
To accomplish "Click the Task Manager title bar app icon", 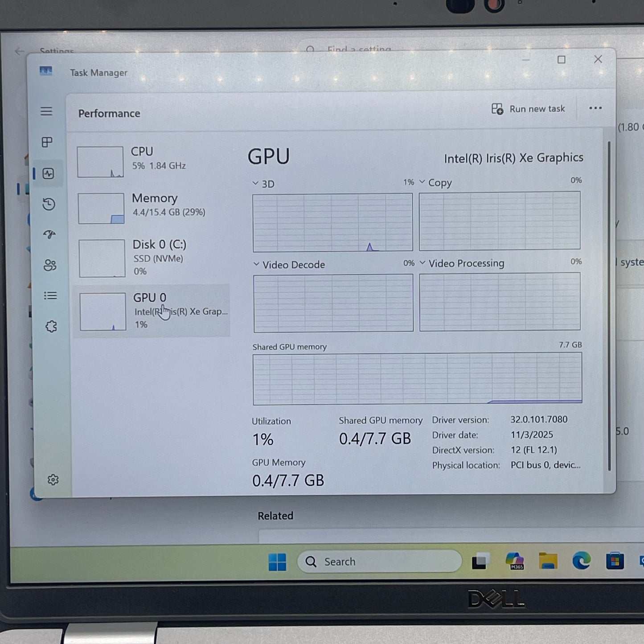I will click(46, 71).
